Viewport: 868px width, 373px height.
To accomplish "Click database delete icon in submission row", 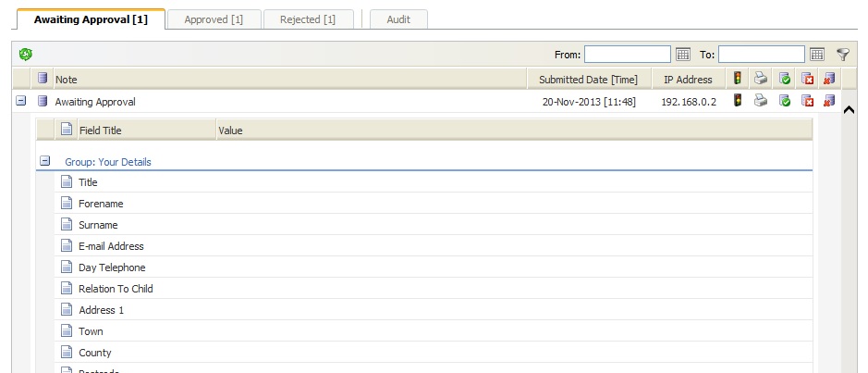I will (829, 101).
